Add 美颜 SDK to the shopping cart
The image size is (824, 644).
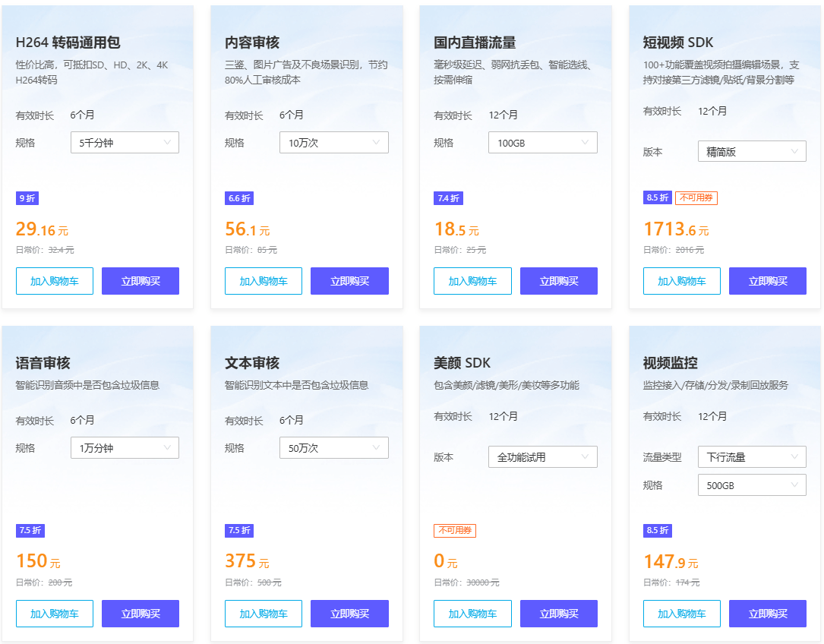pos(472,613)
